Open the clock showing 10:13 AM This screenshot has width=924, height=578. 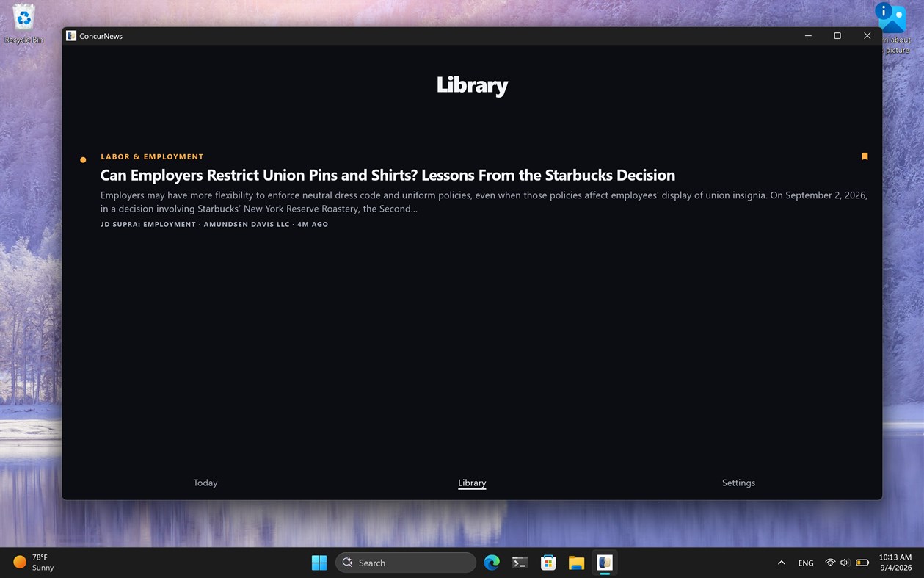click(895, 563)
